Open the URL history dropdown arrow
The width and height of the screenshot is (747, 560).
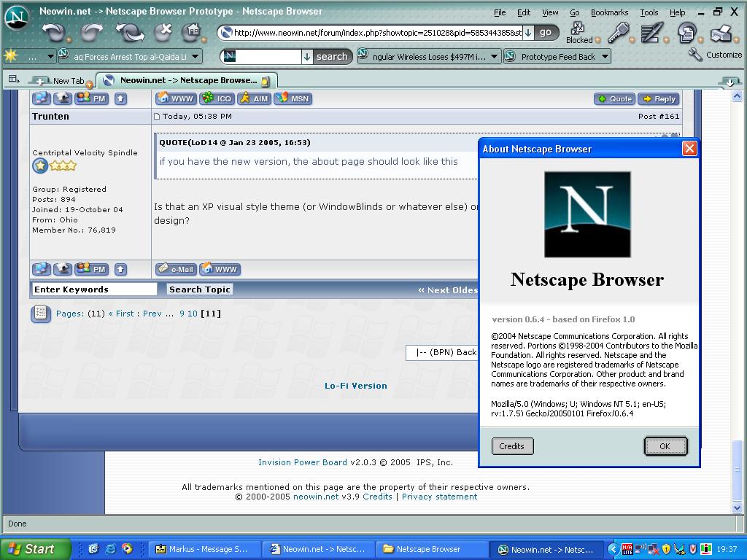pos(528,32)
